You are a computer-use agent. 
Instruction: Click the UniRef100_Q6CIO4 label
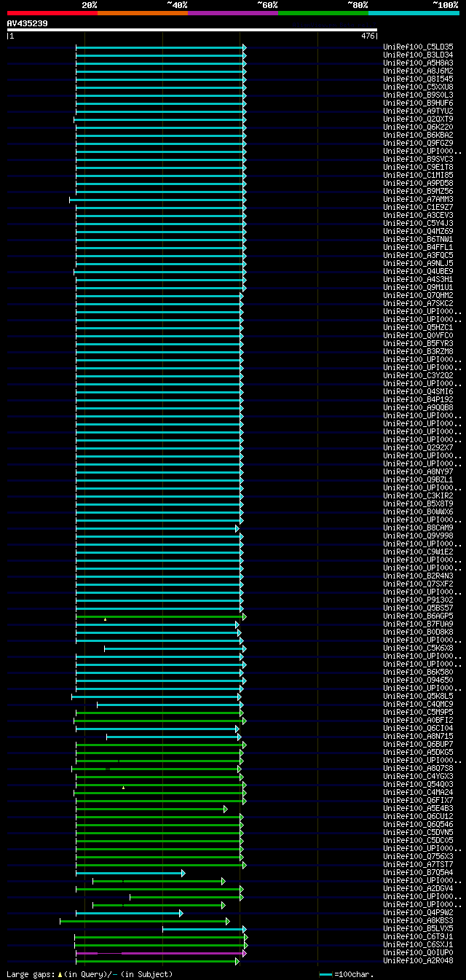point(418,729)
